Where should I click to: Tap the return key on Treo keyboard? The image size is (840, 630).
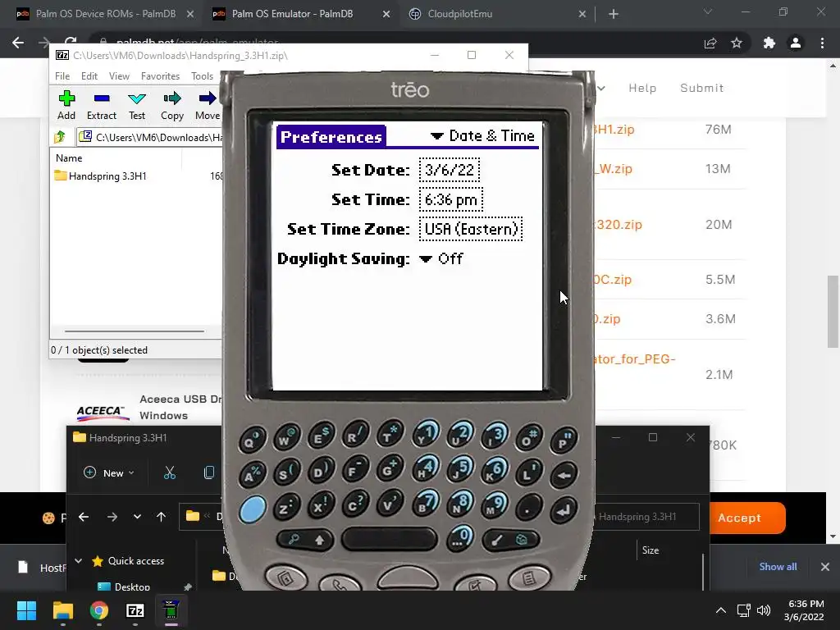(564, 509)
